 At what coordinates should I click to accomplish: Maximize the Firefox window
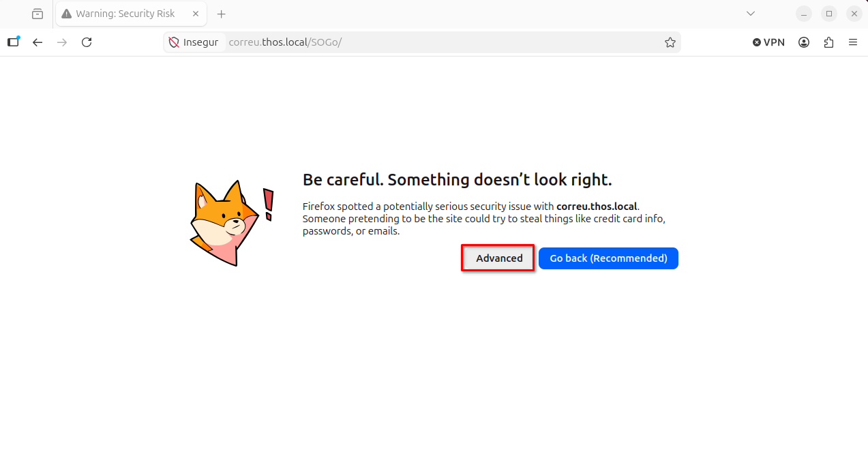pos(829,14)
